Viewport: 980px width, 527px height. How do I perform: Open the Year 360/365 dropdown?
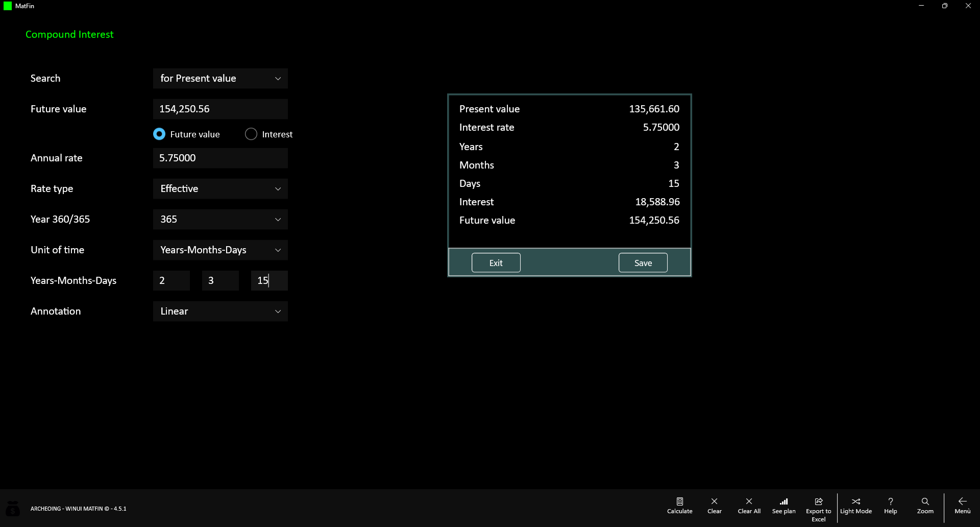click(x=220, y=219)
